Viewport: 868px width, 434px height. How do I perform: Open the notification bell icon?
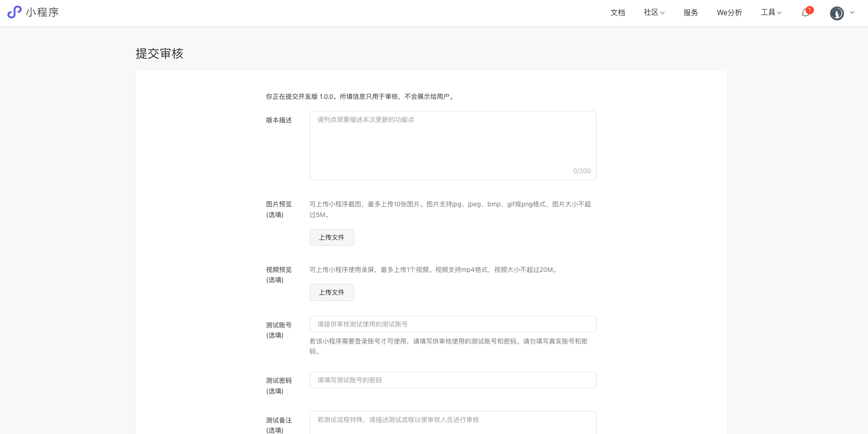806,12
